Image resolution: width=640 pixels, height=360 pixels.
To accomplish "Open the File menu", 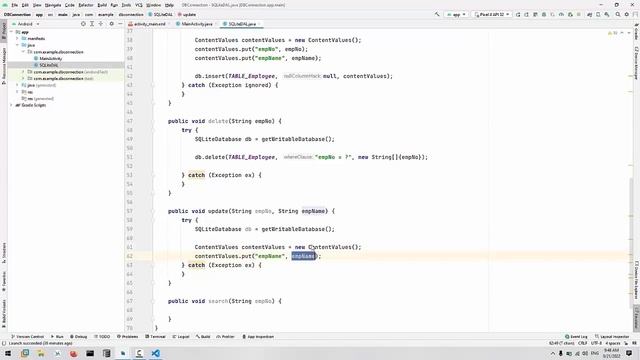I will [15, 5].
